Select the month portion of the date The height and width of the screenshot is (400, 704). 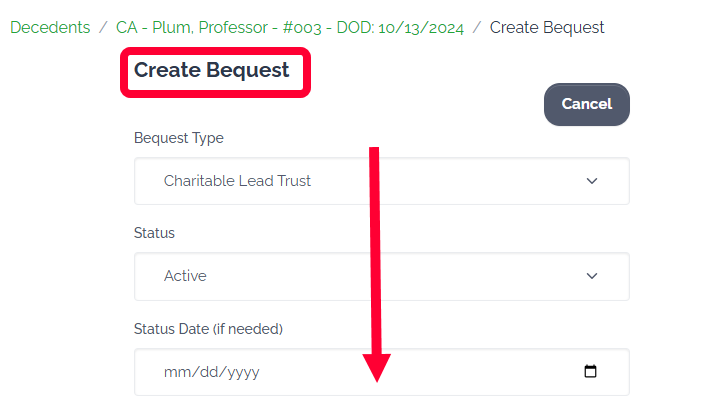click(175, 372)
